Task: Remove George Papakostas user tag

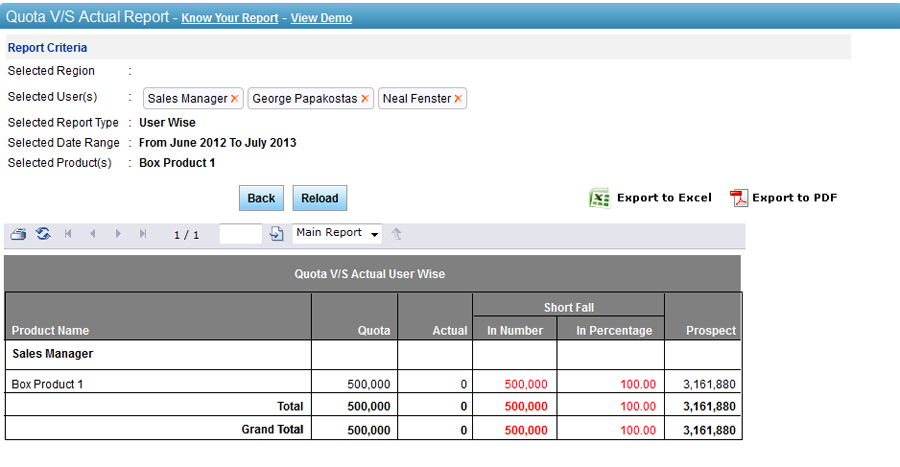Action: pyautogui.click(x=365, y=99)
